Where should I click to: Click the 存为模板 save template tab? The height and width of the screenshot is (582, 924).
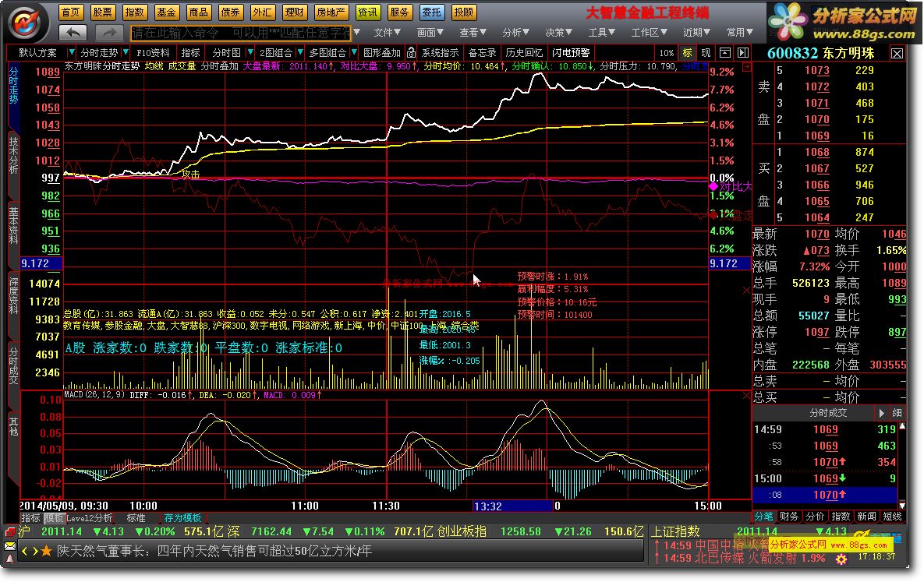coord(182,518)
